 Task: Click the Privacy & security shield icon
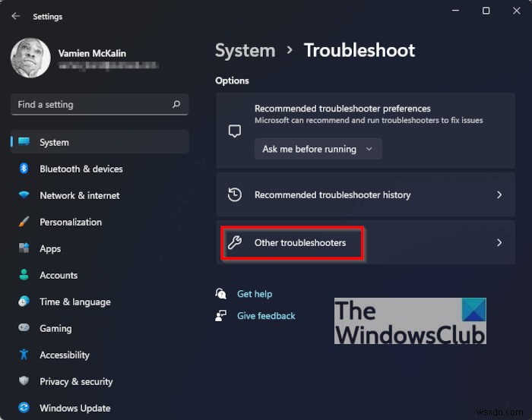(x=24, y=381)
